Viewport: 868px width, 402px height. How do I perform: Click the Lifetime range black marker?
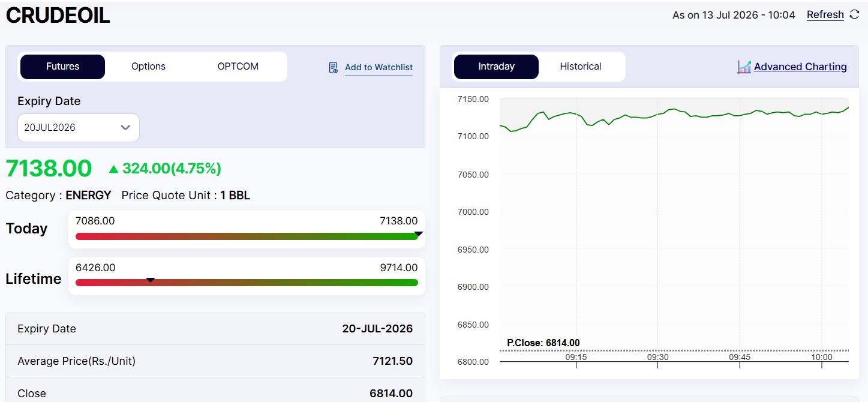(151, 280)
